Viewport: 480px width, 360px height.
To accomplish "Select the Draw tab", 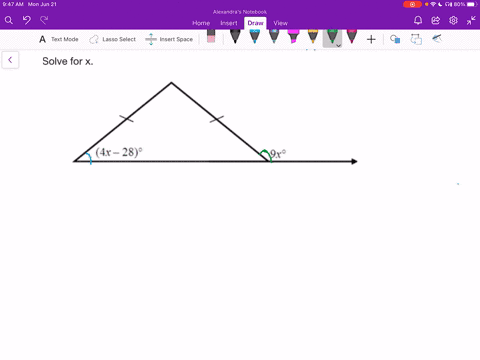I will click(x=255, y=23).
